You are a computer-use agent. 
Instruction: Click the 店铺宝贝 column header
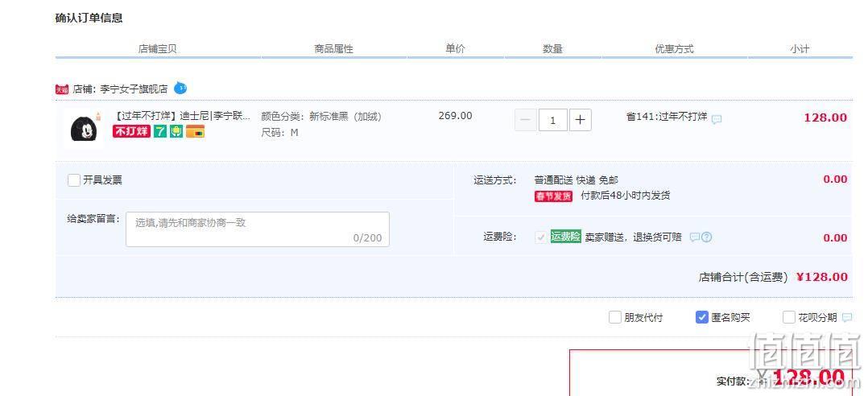pos(157,48)
